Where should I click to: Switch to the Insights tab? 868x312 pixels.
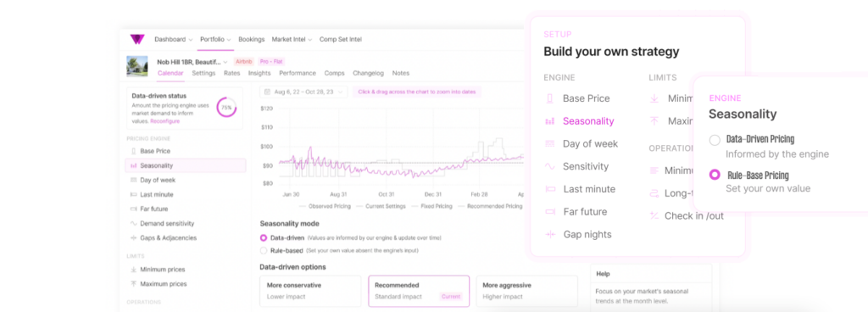[259, 73]
